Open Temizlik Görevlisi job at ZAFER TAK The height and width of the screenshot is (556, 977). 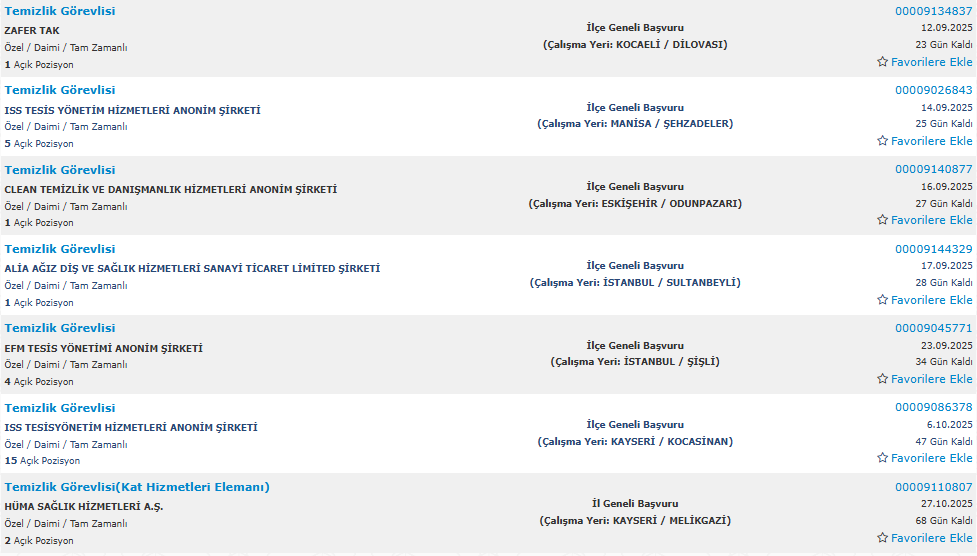[60, 11]
